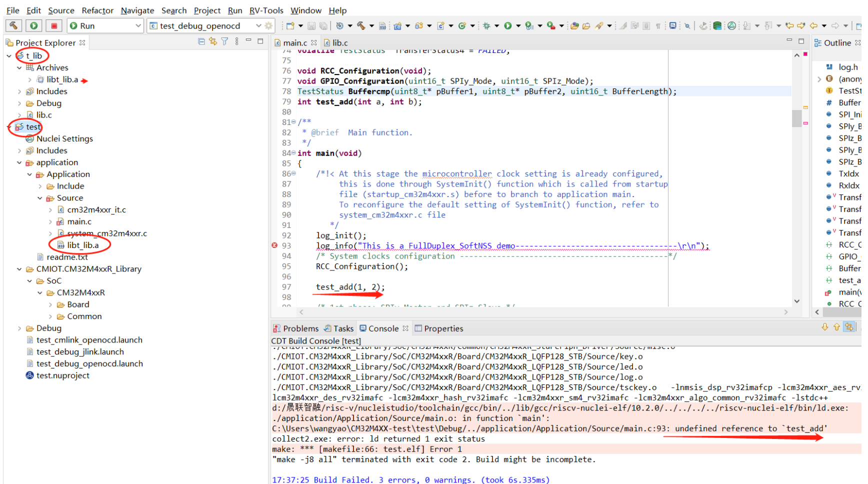Toggle the highlighted console scroll-lock button
Viewport: 868px width, 484px height.
848,327
